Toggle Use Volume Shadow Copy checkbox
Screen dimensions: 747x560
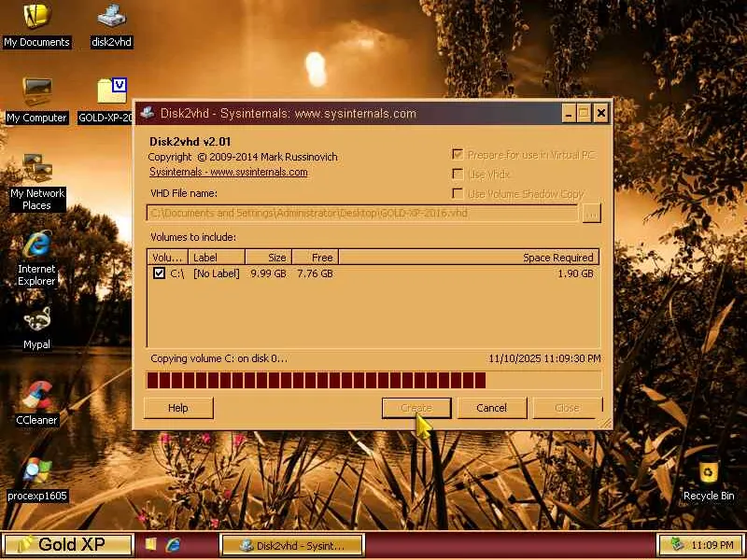pyautogui.click(x=458, y=193)
